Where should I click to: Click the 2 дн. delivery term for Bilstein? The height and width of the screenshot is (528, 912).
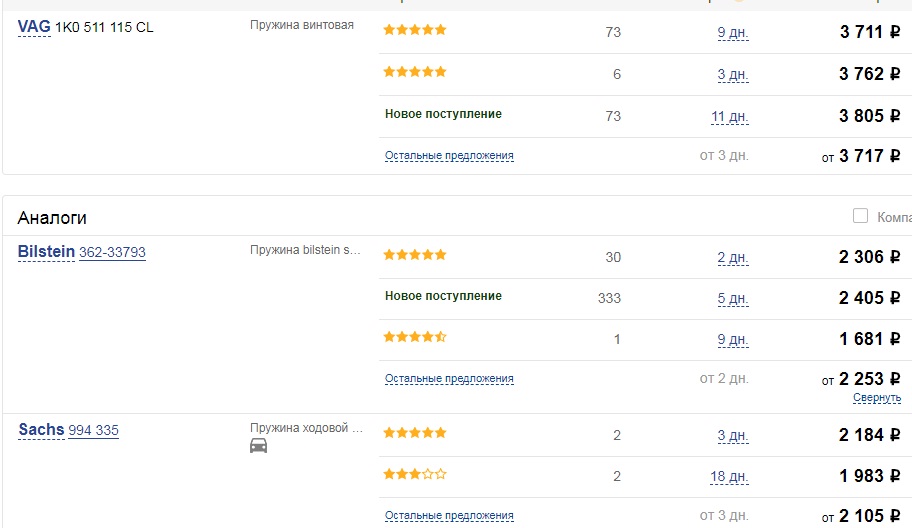(733, 258)
